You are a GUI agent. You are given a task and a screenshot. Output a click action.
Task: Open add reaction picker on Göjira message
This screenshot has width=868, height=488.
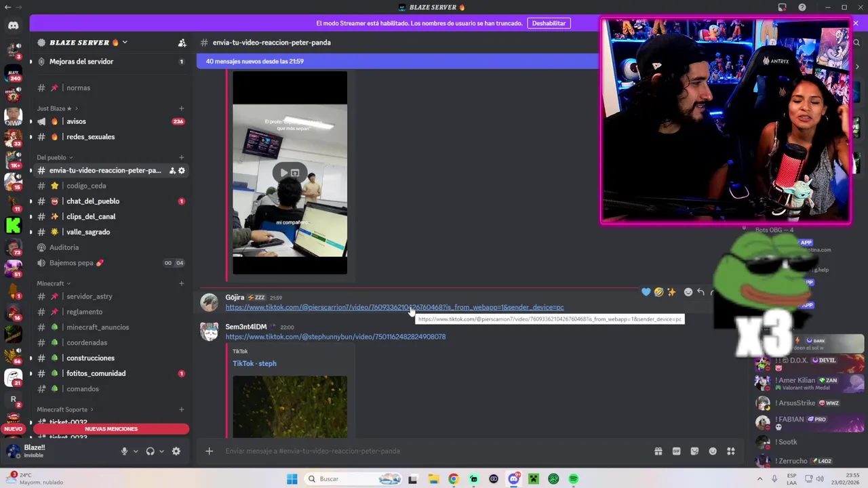pyautogui.click(x=688, y=292)
